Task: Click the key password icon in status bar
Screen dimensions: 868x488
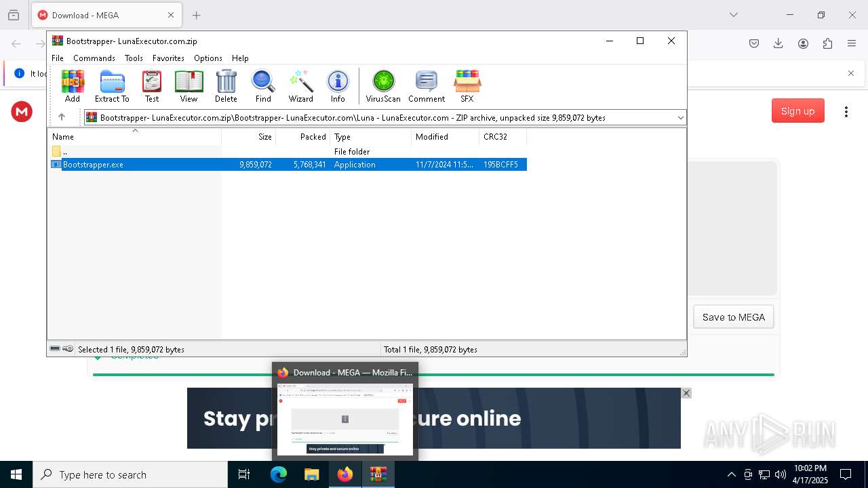Action: coord(68,349)
